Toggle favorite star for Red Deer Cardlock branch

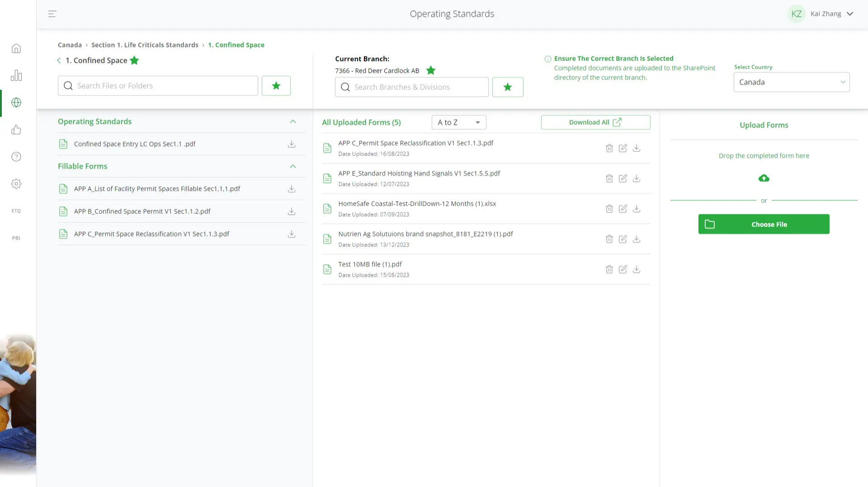431,71
